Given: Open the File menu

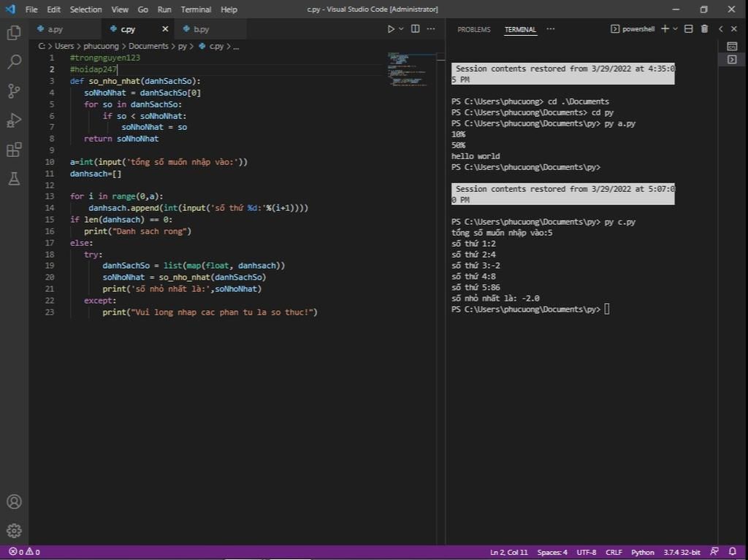Looking at the screenshot, I should (31, 9).
